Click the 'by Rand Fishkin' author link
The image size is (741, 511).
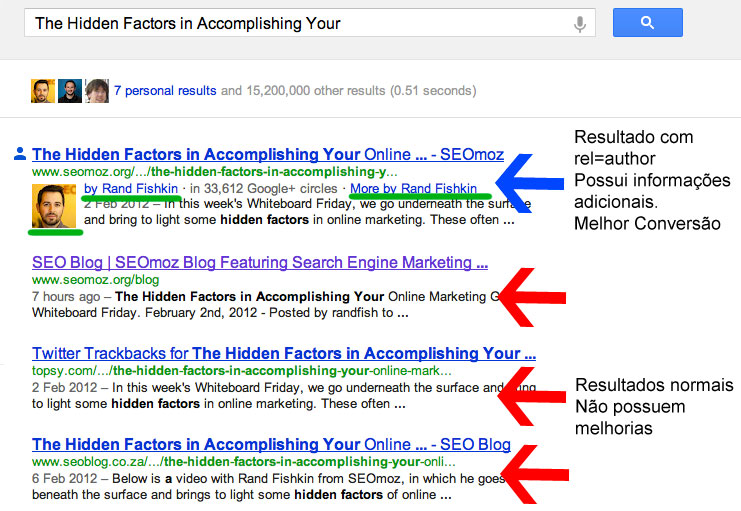point(132,188)
